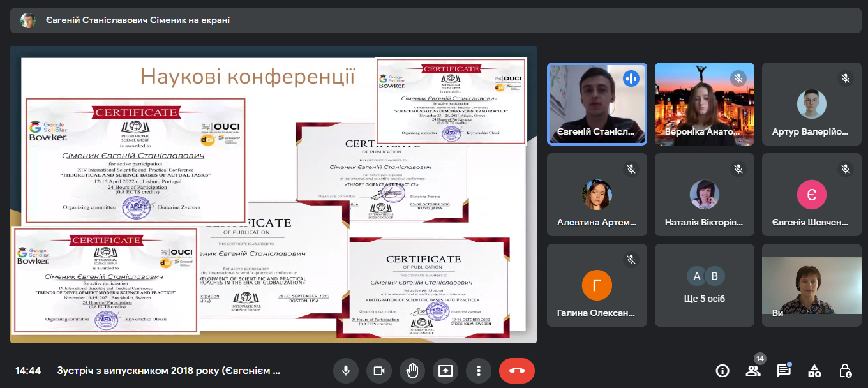
Task: Click the shared presentation screen
Action: tap(273, 194)
